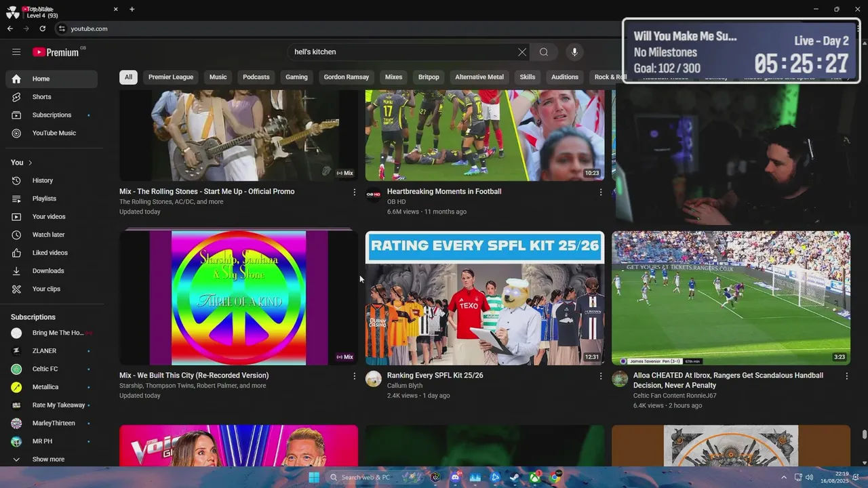Image resolution: width=868 pixels, height=488 pixels.
Task: Open Windows Start menu
Action: pyautogui.click(x=314, y=477)
